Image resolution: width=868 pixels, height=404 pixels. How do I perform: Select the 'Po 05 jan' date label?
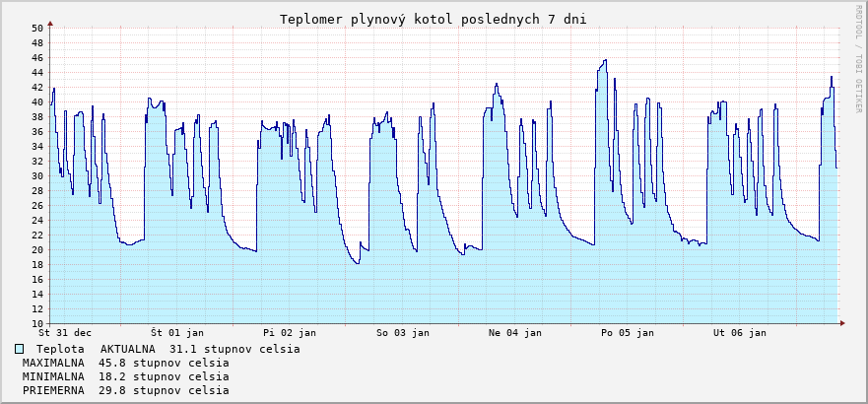coord(628,333)
